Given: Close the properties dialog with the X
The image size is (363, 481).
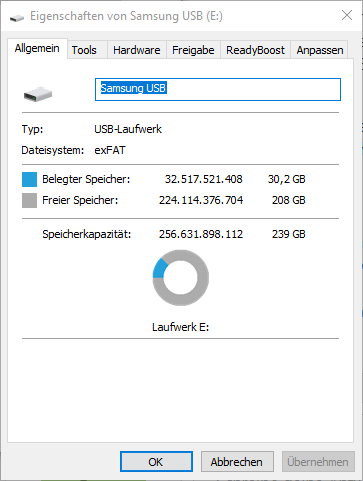Looking at the screenshot, I should (x=347, y=15).
